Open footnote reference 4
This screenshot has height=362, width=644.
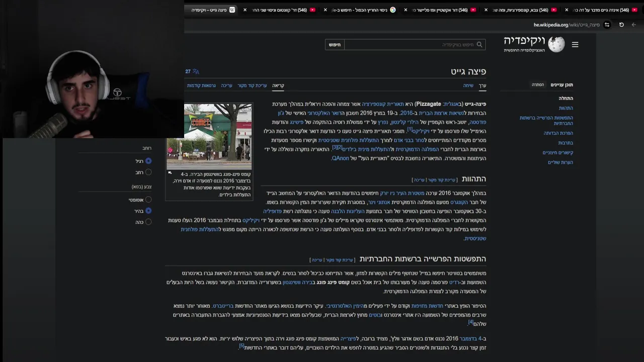click(x=471, y=322)
